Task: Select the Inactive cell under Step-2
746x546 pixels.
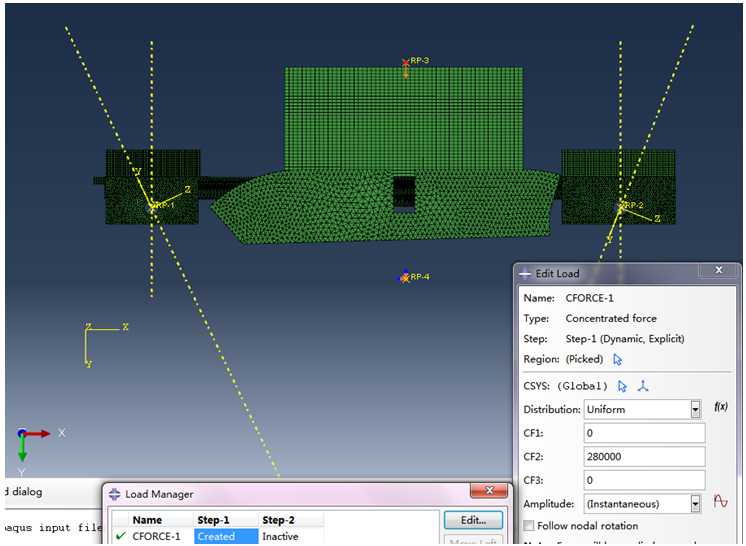Action: (x=280, y=537)
